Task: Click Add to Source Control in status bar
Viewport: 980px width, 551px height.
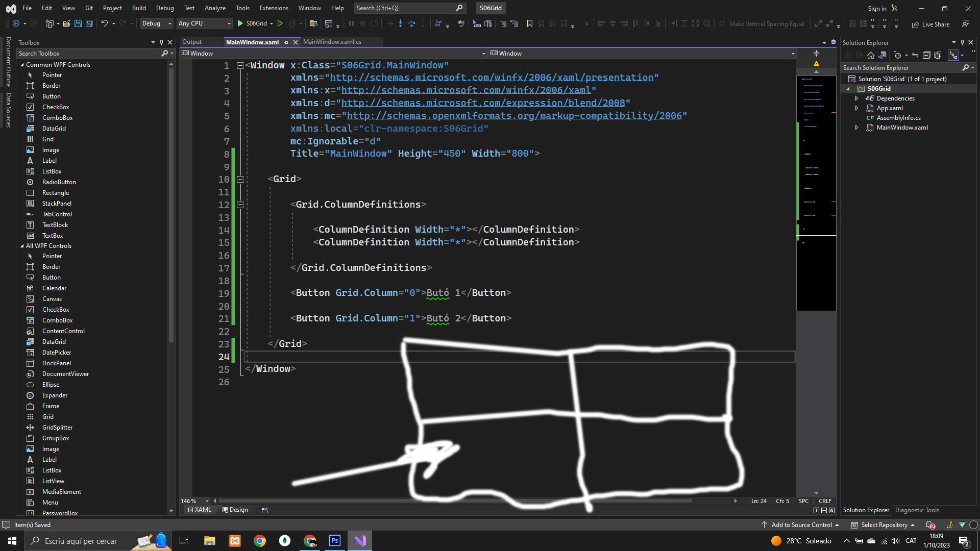Action: (801, 524)
